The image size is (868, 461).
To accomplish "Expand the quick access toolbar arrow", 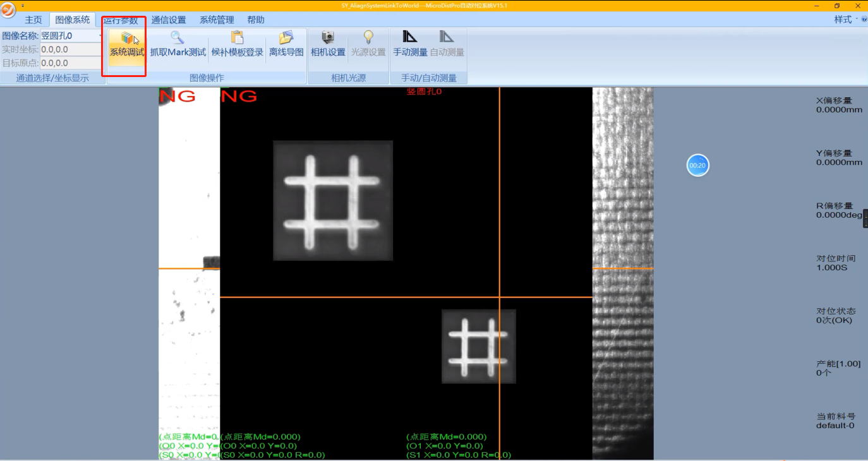I will tap(23, 6).
